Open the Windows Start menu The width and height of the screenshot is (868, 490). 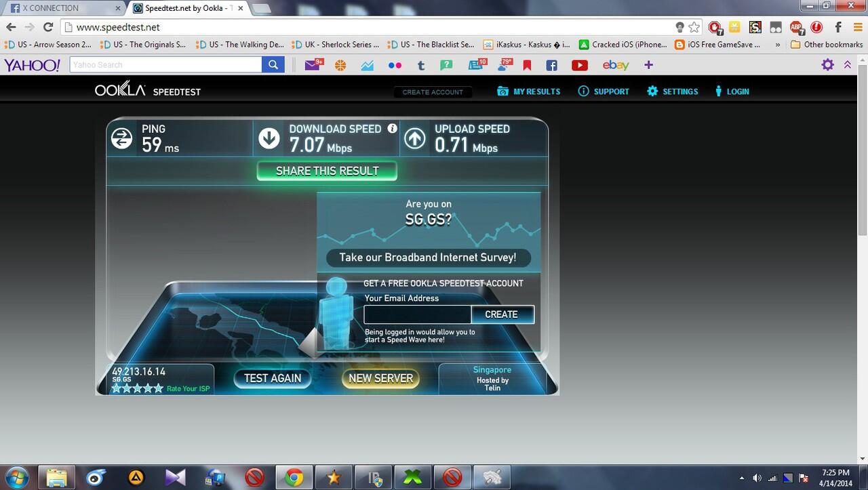tap(16, 477)
